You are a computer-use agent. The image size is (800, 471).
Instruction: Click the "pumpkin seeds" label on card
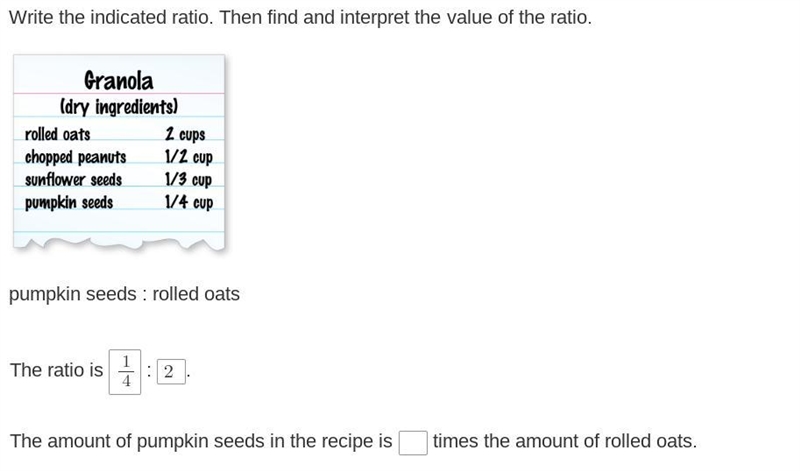pyautogui.click(x=69, y=203)
